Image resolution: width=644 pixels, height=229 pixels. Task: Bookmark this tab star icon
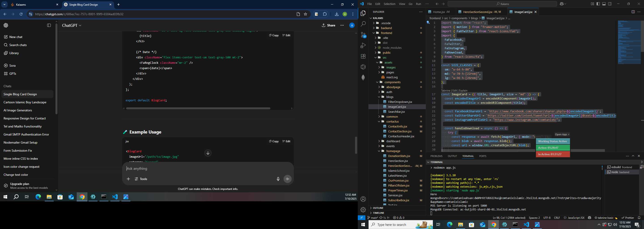(x=305, y=14)
